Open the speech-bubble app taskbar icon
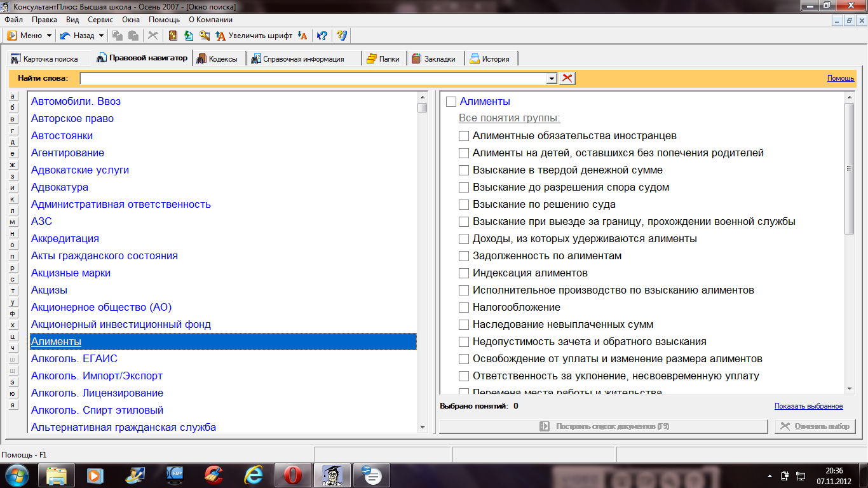Image resolution: width=868 pixels, height=488 pixels. [371, 475]
